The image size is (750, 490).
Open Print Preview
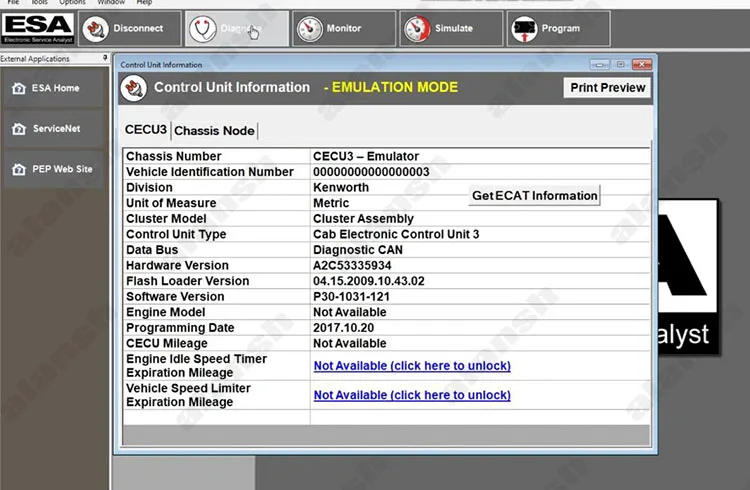point(607,88)
